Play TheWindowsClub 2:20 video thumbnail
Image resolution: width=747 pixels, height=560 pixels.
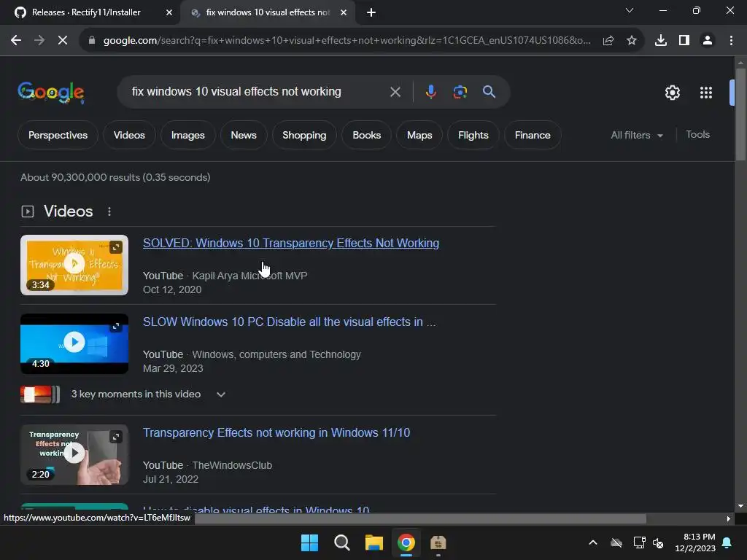74,455
